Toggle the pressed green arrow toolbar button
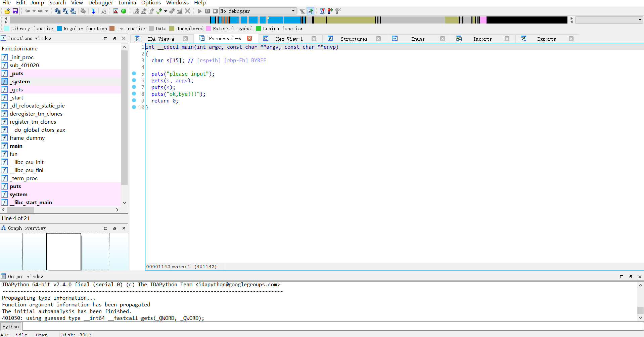Image resolution: width=644 pixels, height=337 pixels. (x=311, y=11)
